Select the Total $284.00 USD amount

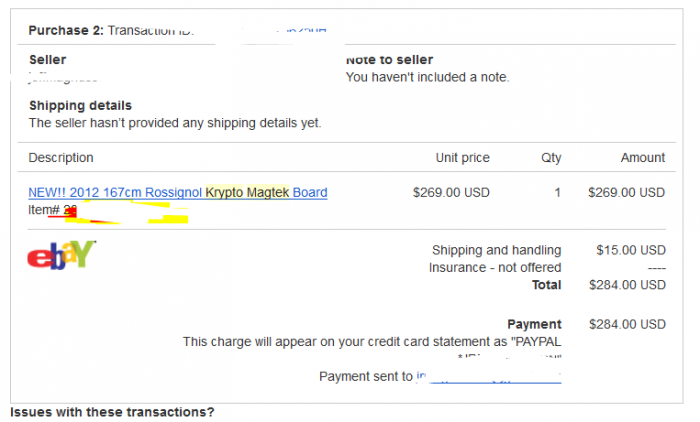(x=627, y=285)
